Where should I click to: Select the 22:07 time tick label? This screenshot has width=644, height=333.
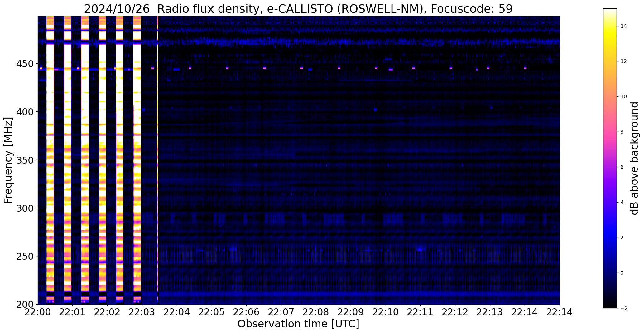pyautogui.click(x=281, y=312)
